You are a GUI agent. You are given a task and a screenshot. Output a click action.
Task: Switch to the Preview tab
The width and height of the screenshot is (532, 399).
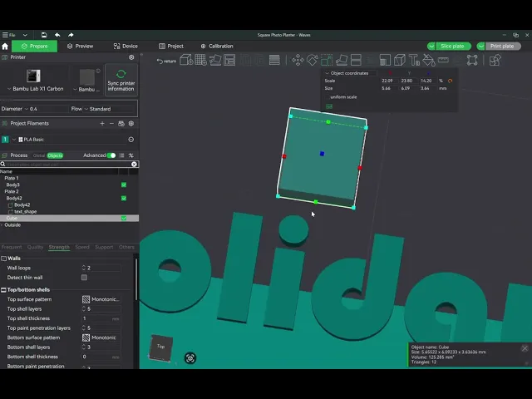80,47
